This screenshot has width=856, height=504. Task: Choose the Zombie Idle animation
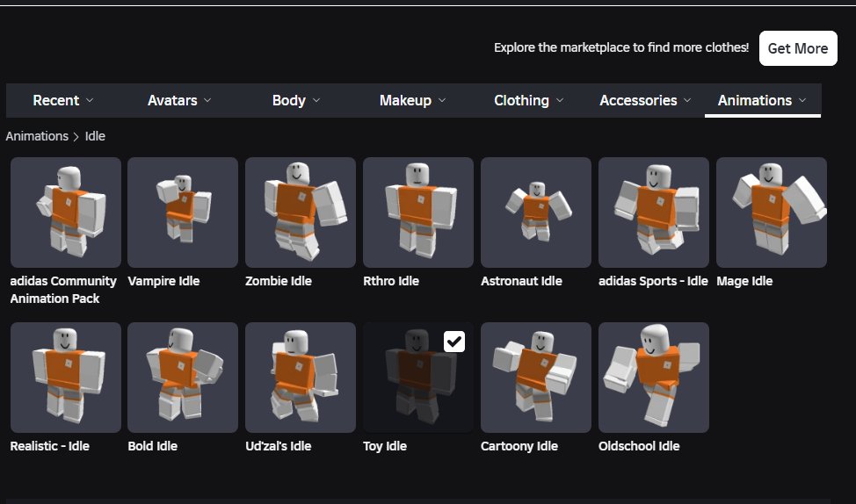coord(301,212)
